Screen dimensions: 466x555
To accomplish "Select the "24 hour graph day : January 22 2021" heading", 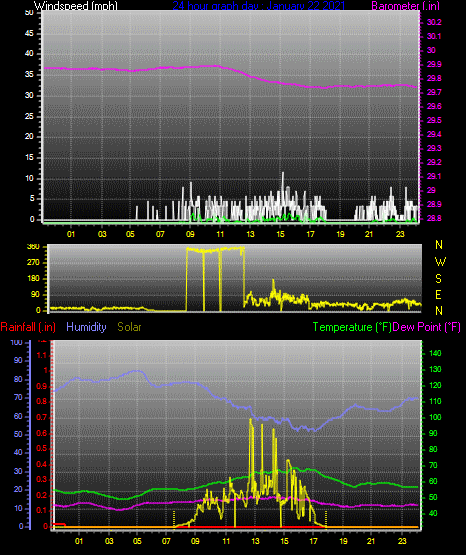I will [x=258, y=5].
